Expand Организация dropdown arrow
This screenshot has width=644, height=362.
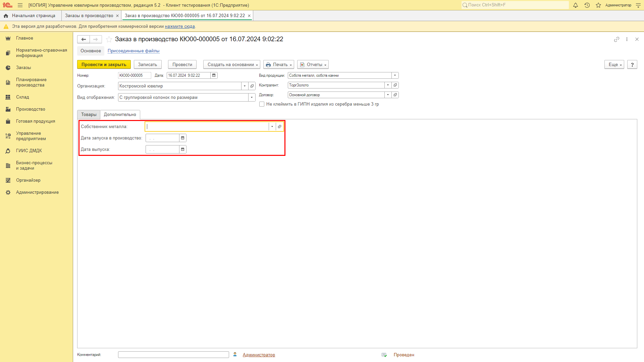click(245, 86)
